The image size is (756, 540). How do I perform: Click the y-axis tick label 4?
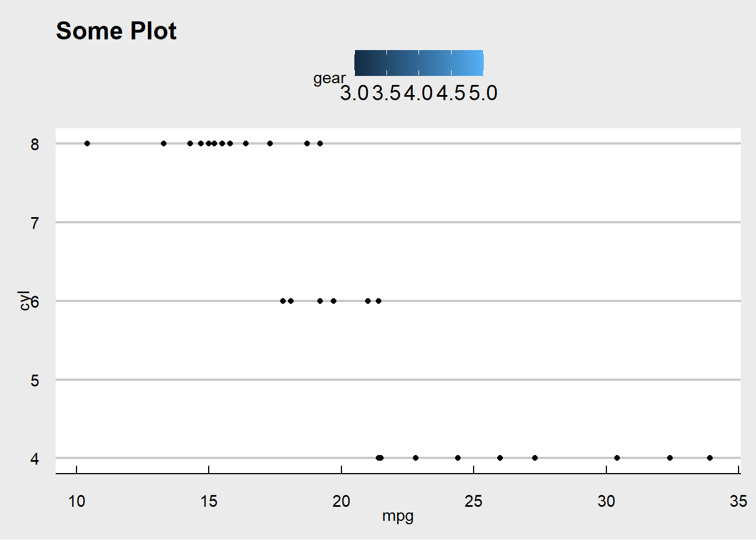coord(35,459)
